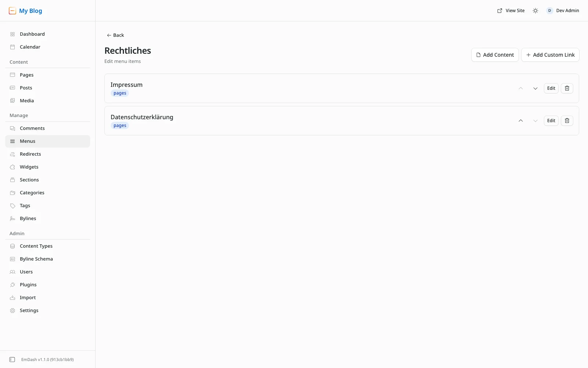Open Bylines label in sidebar

28,219
